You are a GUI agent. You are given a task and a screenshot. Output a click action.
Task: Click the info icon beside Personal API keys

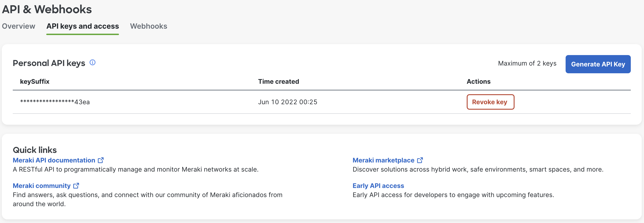pyautogui.click(x=92, y=63)
